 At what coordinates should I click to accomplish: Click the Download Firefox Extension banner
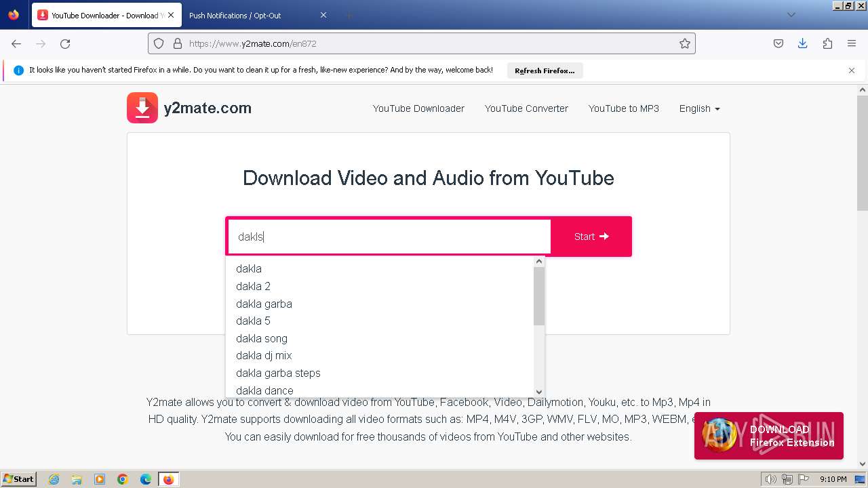[x=769, y=436]
